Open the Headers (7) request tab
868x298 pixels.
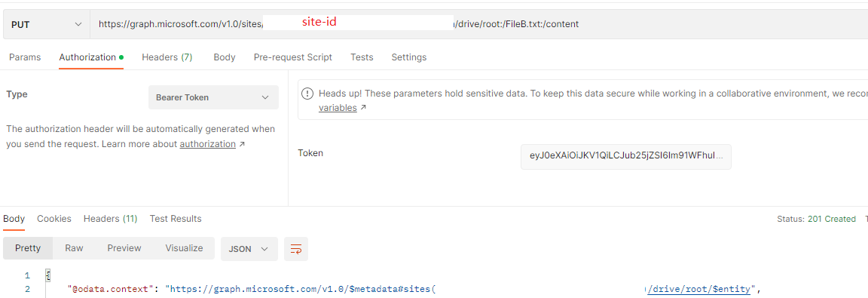pyautogui.click(x=167, y=57)
